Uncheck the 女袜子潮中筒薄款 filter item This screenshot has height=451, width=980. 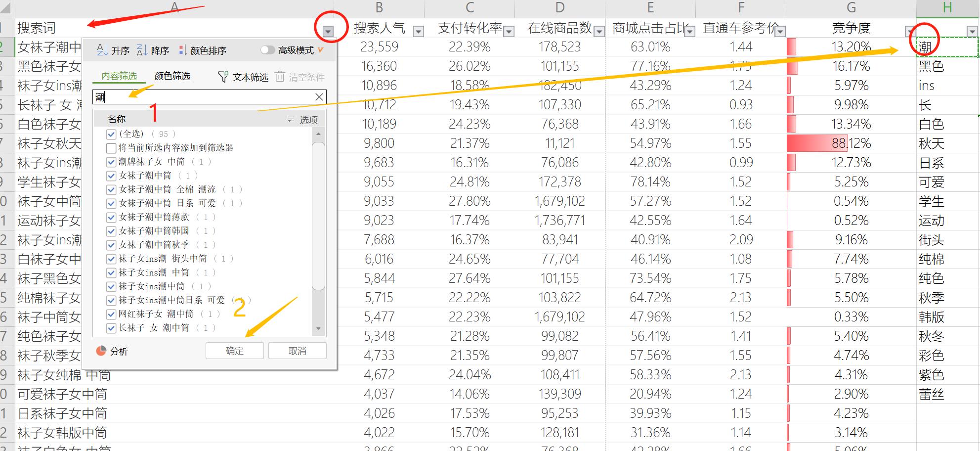coord(111,217)
